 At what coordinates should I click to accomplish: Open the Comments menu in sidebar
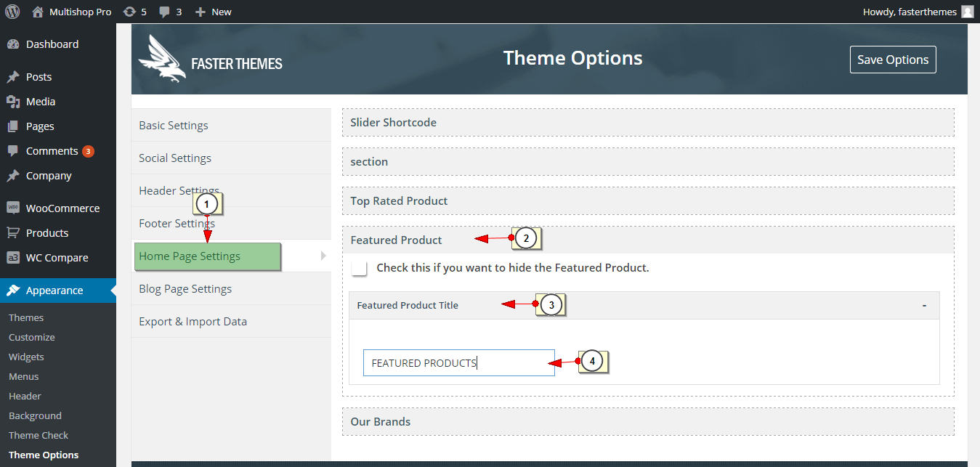58,151
